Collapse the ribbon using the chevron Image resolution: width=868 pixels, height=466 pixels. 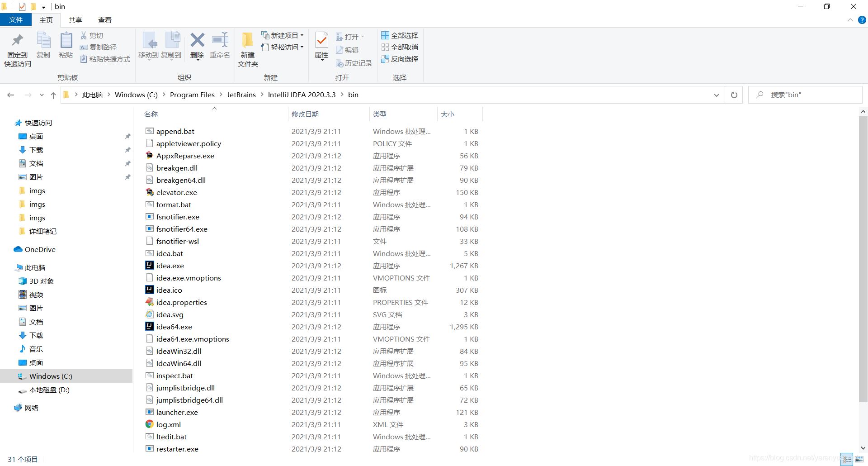(x=850, y=20)
